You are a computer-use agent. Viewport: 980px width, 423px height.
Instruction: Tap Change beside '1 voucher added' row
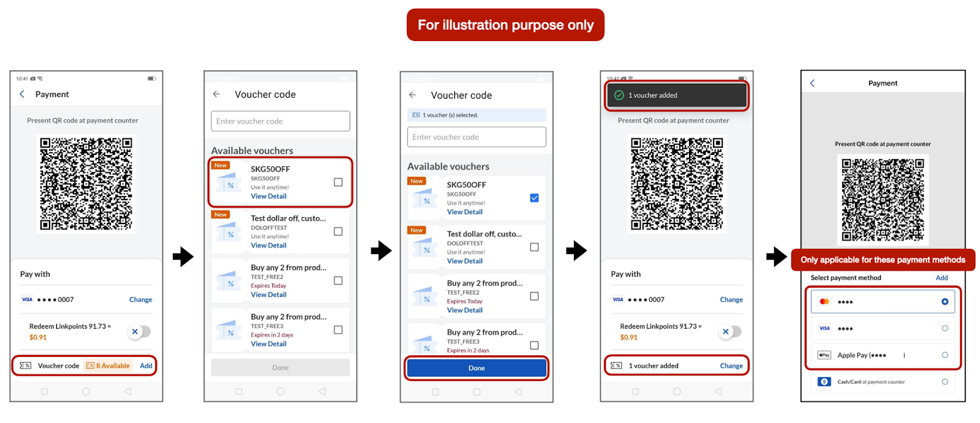(731, 366)
